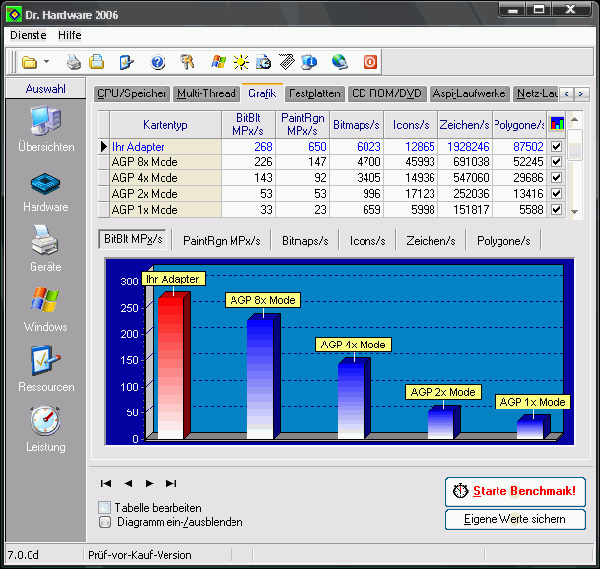Click the keyboard icon in toolbar

[x=287, y=62]
